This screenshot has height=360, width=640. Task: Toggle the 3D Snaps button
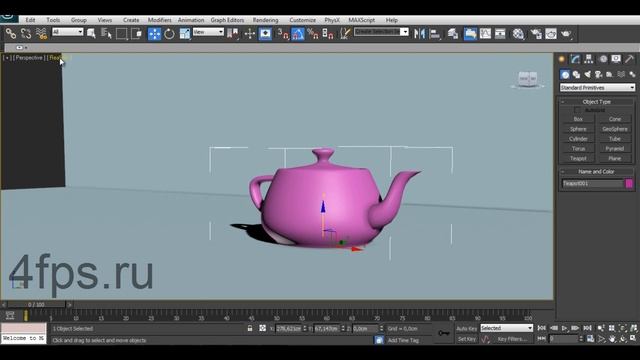[282, 33]
